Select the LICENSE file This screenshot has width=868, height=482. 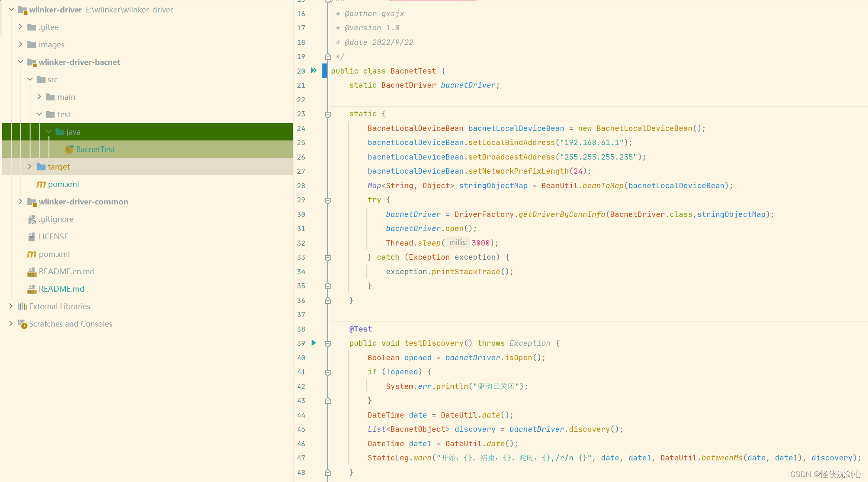click(x=53, y=236)
